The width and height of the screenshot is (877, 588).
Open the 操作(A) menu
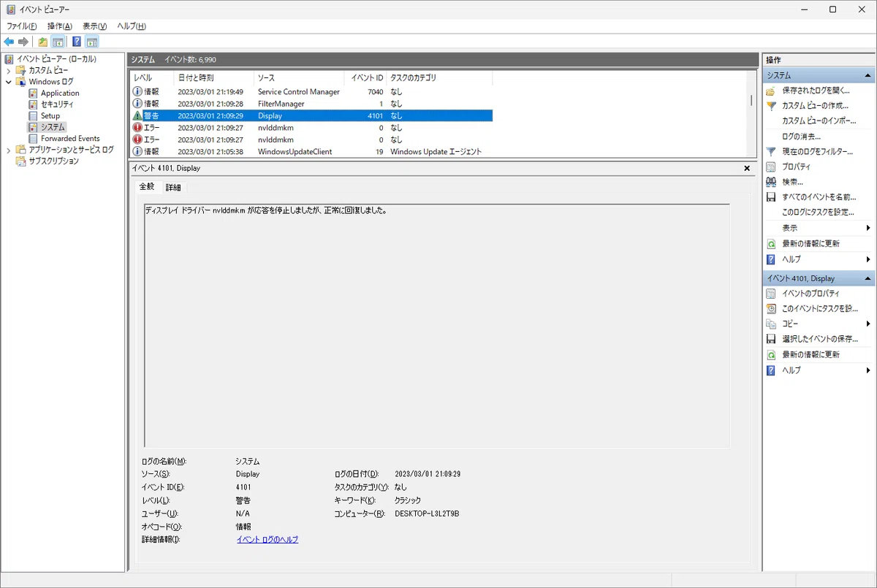tap(60, 26)
